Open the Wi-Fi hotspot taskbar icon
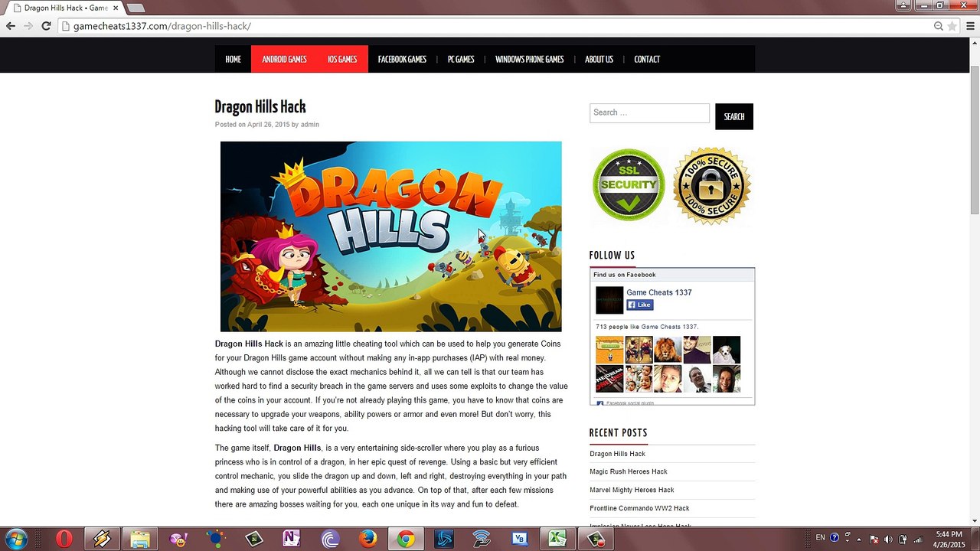 (x=482, y=540)
